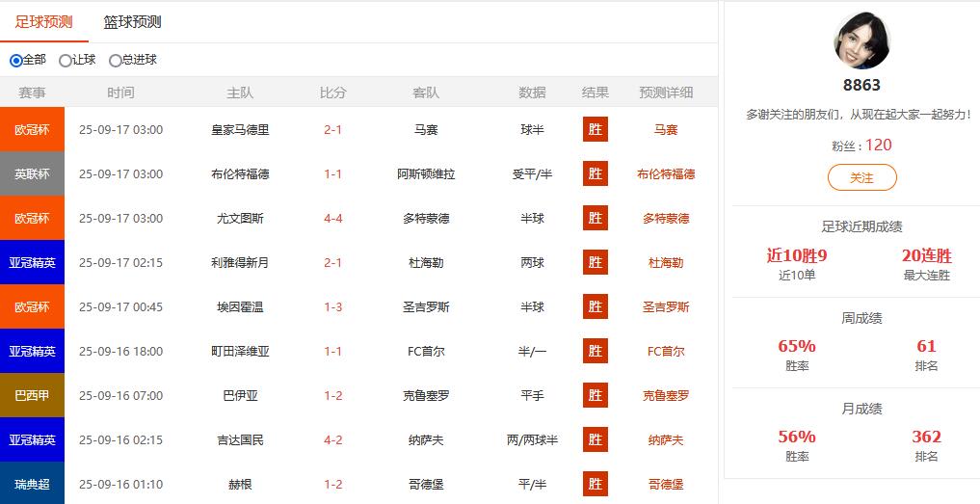Click score 4-4 for 尤文图斯 match

click(x=332, y=219)
